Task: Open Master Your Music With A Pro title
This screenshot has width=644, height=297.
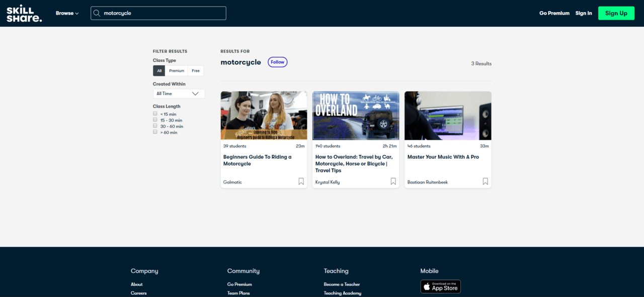Action: click(x=443, y=157)
